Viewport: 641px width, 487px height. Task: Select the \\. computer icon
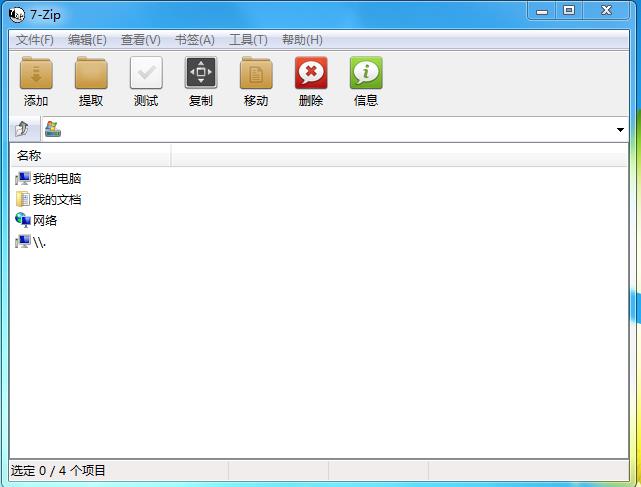(x=23, y=242)
